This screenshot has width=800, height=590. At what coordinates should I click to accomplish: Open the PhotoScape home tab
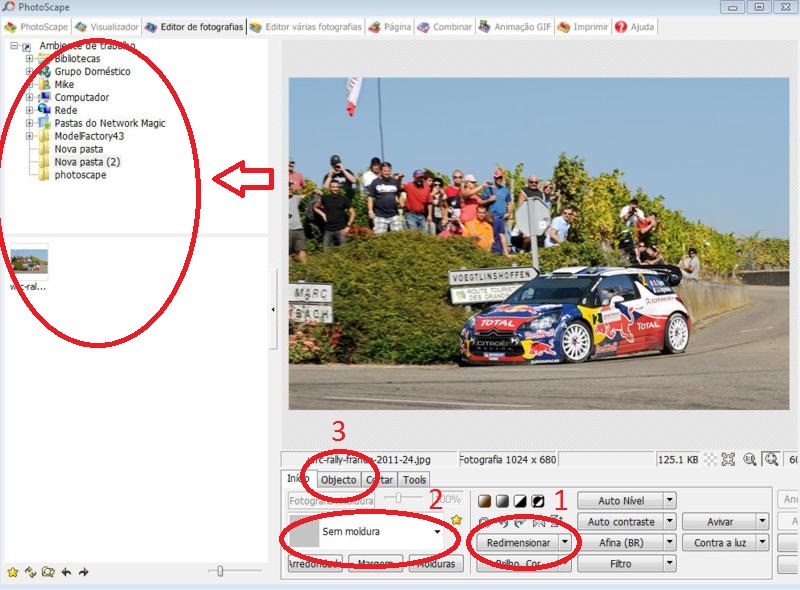pos(36,27)
